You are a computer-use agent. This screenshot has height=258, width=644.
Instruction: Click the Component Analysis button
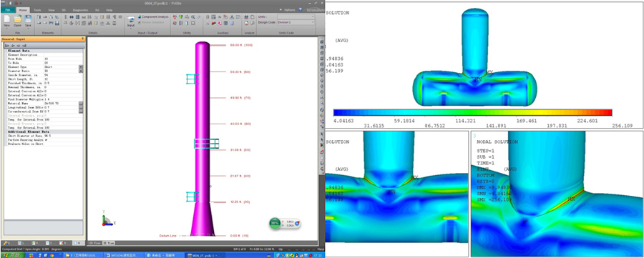(x=153, y=17)
